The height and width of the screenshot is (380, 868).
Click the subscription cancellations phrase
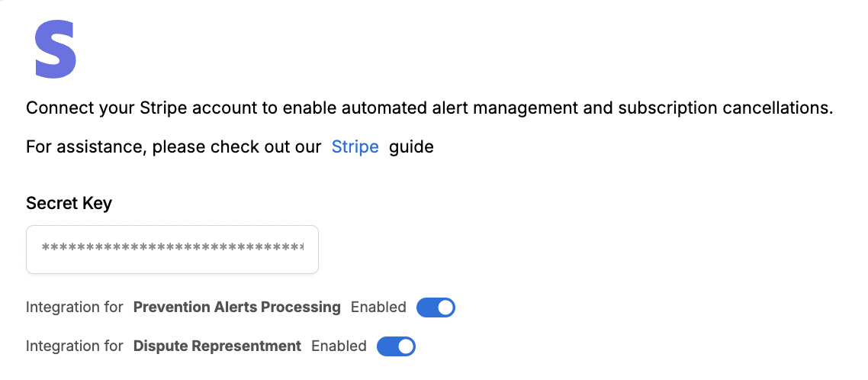(x=725, y=108)
